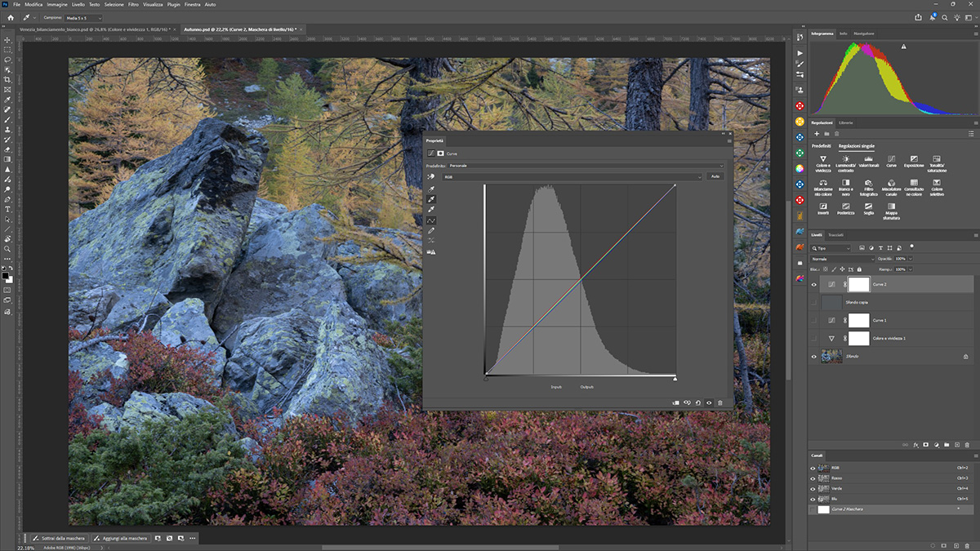This screenshot has height=551, width=980.
Task: Show the Curve 1 layer
Action: tap(813, 320)
